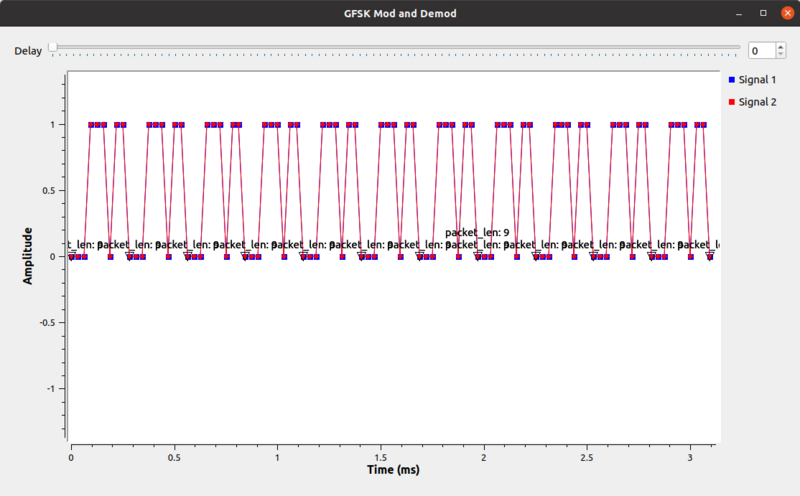
Task: Maximize the GFSK Mod and Demod window
Action: [763, 13]
